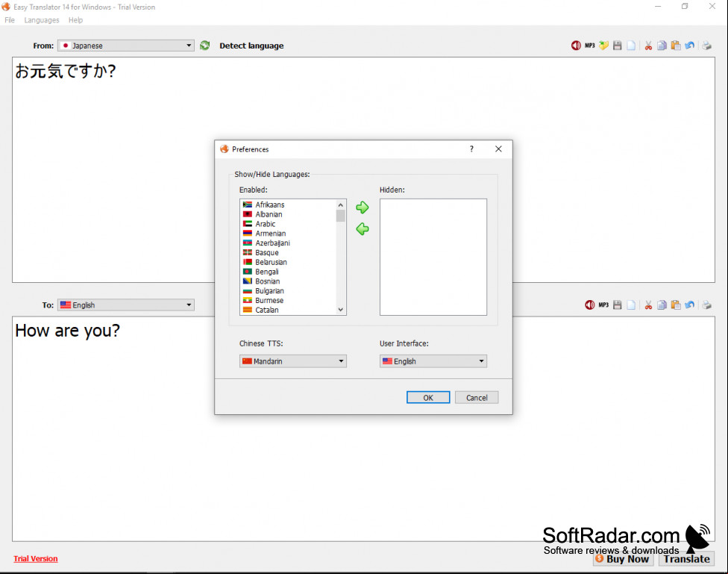Open the Trial Version link
The height and width of the screenshot is (574, 728).
36,558
